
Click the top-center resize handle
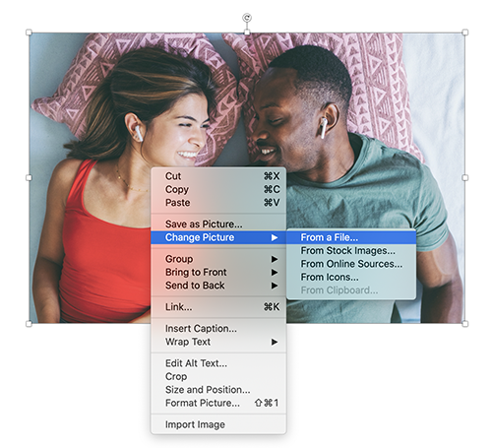click(247, 32)
